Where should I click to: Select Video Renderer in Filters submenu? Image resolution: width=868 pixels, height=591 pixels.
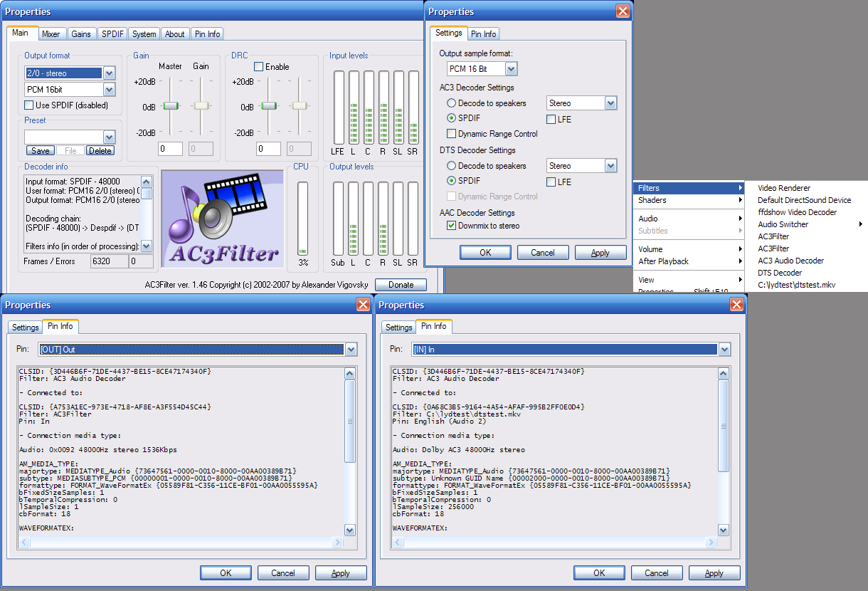point(784,188)
